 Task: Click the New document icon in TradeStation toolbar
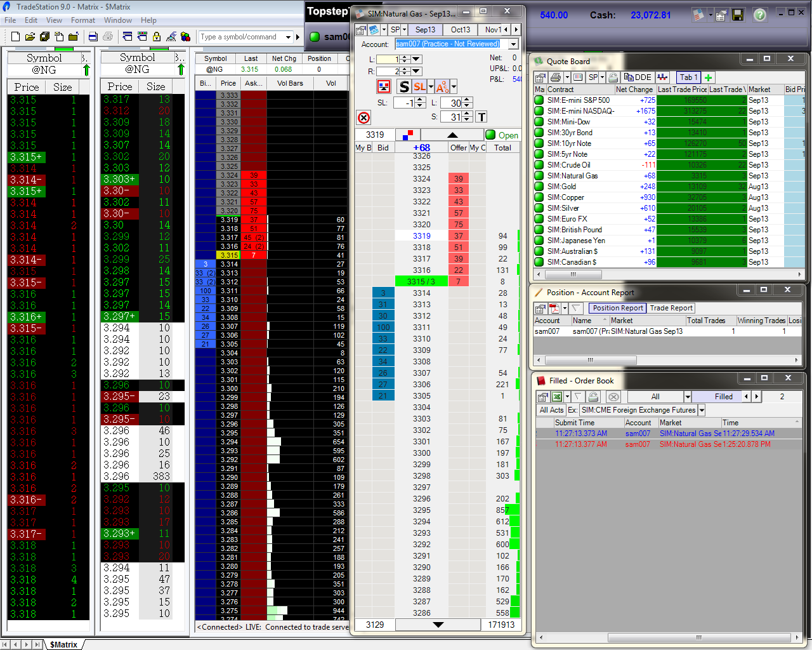[x=15, y=37]
